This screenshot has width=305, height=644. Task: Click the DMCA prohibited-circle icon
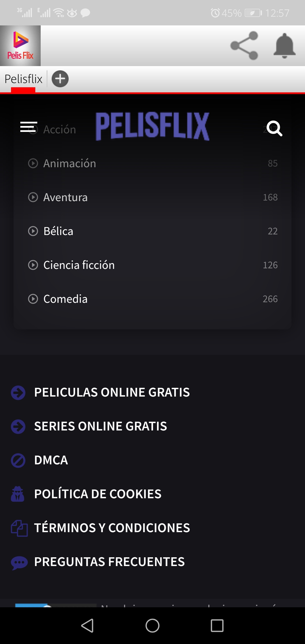[x=18, y=460]
